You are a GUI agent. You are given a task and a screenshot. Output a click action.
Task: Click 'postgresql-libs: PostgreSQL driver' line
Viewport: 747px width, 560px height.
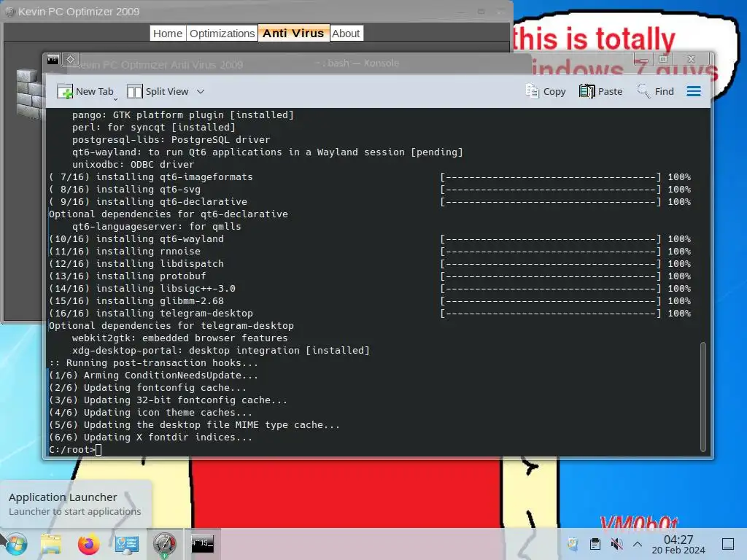[171, 140]
